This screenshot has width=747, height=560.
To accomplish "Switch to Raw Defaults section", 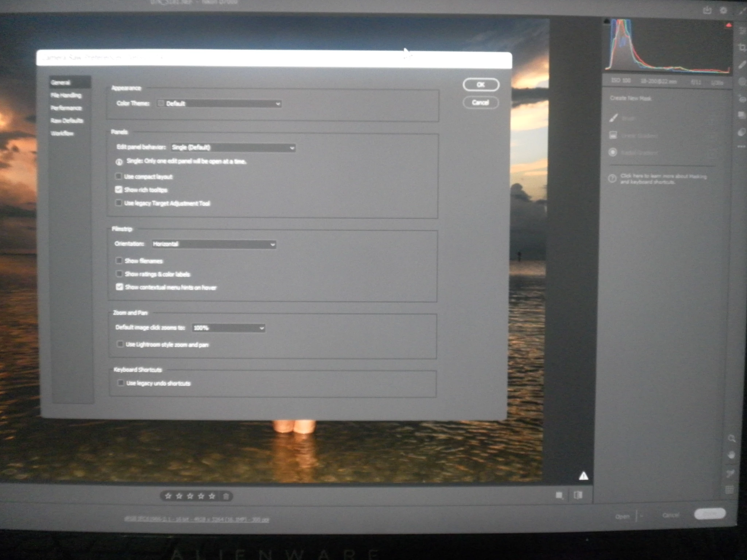I will (x=67, y=121).
